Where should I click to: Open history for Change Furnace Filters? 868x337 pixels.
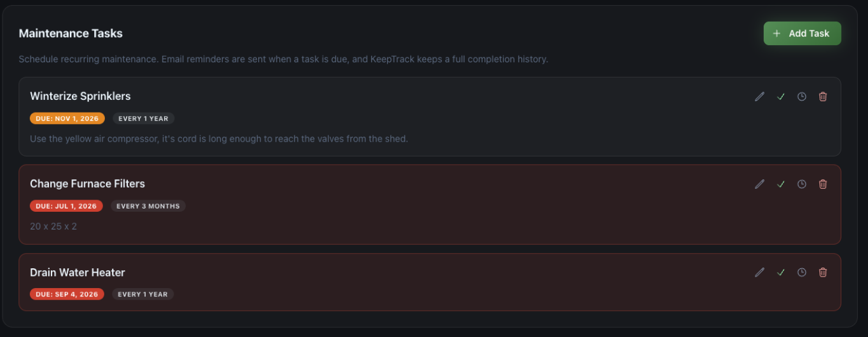tap(802, 184)
